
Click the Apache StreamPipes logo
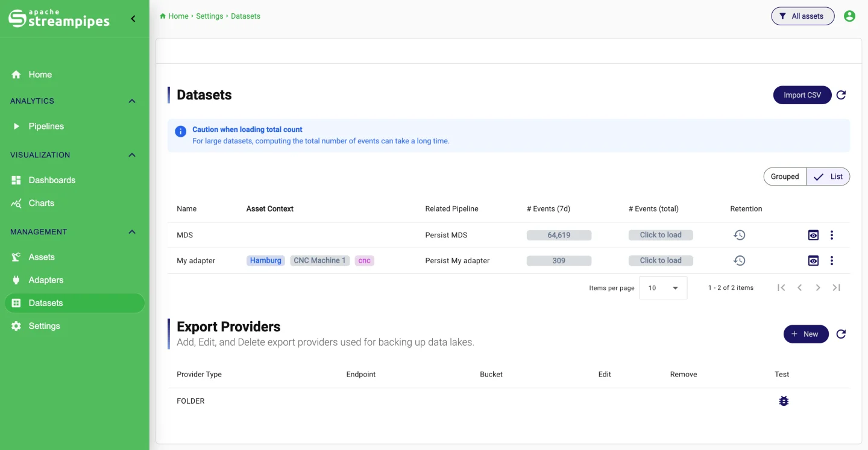(59, 19)
